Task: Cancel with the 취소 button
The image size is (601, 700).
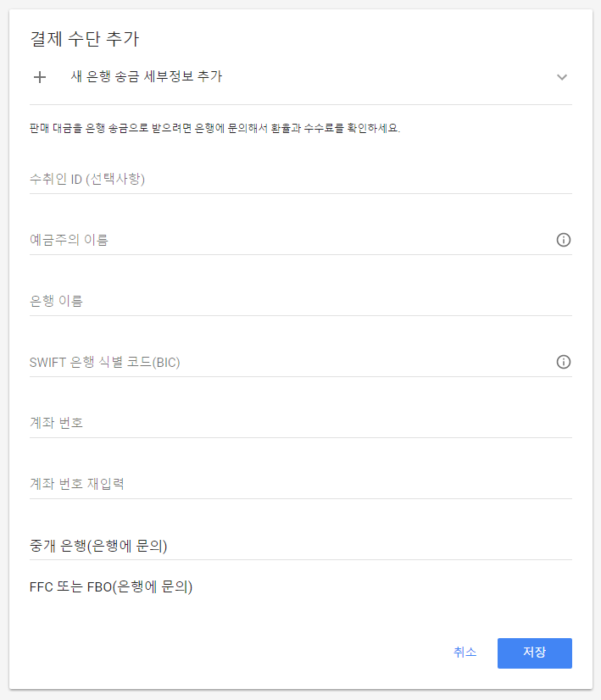Action: (465, 653)
